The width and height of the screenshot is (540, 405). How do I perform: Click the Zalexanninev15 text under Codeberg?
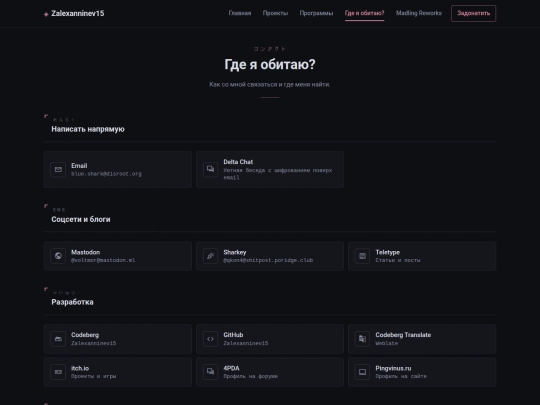(x=93, y=343)
